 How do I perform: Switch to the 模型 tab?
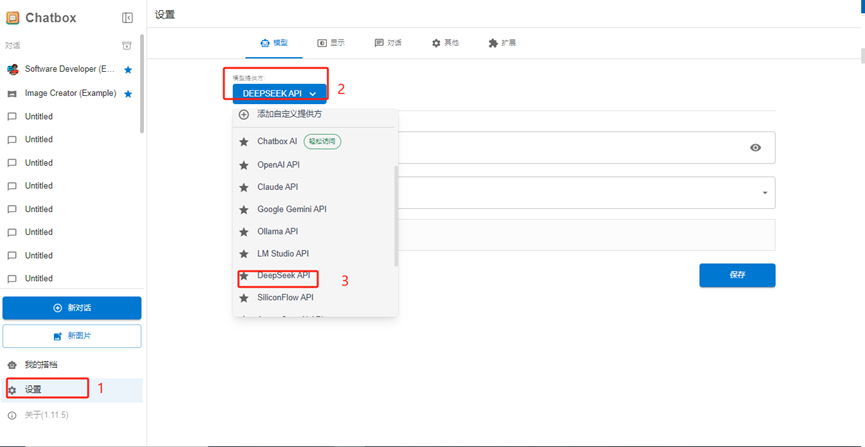(274, 43)
